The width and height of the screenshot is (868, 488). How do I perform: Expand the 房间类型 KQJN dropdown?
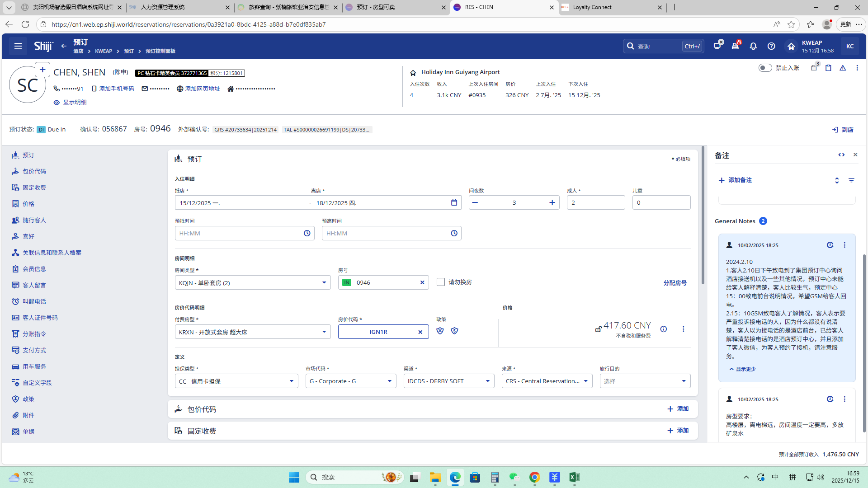(324, 283)
